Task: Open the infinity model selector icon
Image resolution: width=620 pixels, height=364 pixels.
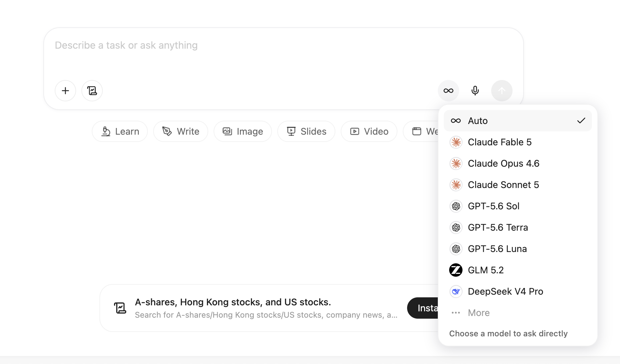Action: [x=448, y=91]
